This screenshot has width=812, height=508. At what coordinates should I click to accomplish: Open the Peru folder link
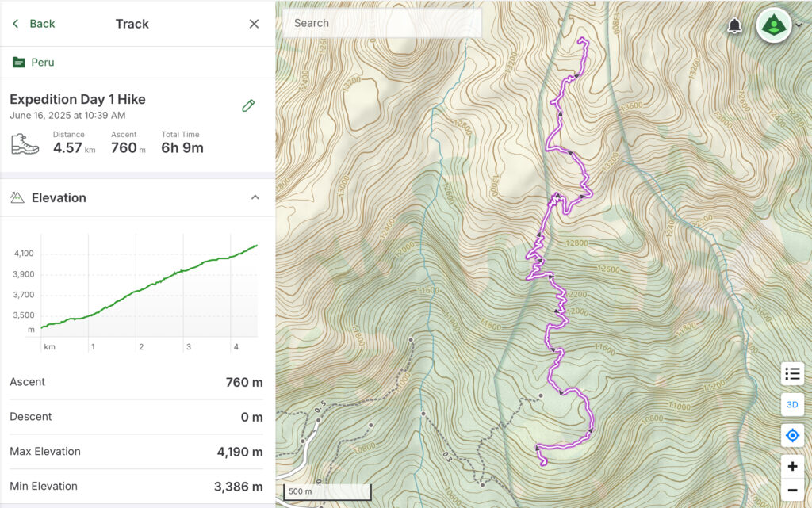(43, 63)
